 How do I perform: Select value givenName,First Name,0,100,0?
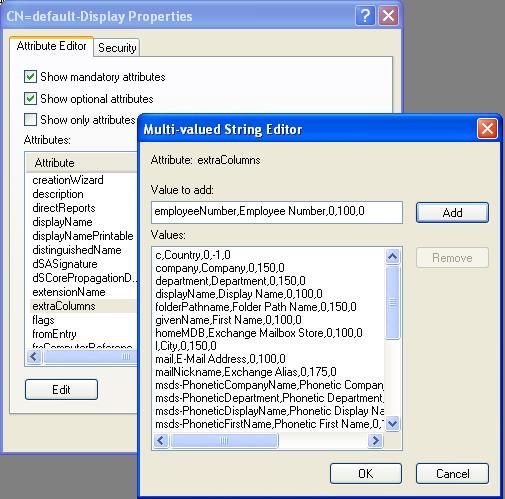(229, 320)
